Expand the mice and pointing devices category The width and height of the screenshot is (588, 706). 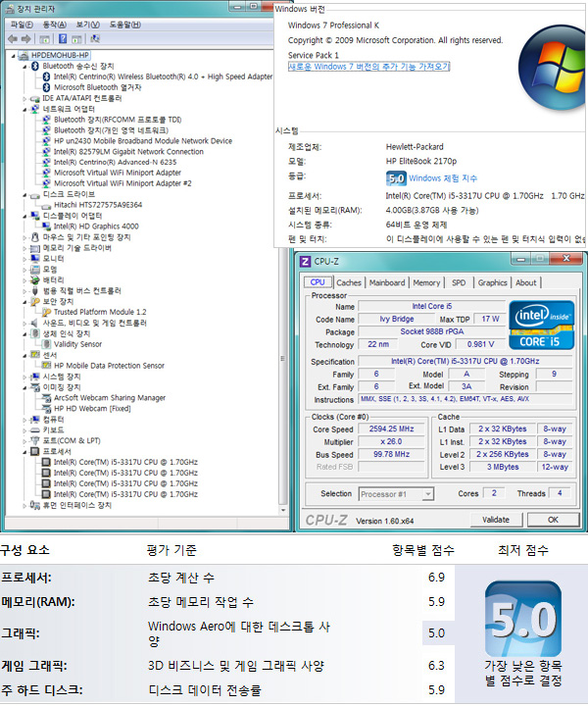(24, 237)
